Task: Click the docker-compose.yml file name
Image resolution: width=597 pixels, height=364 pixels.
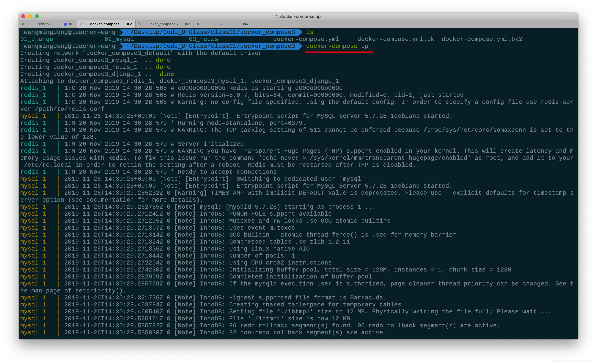Action: [306, 39]
